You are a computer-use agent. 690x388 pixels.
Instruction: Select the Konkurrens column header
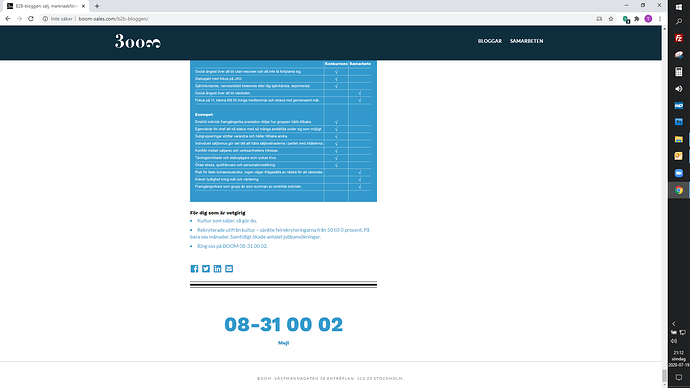click(336, 64)
